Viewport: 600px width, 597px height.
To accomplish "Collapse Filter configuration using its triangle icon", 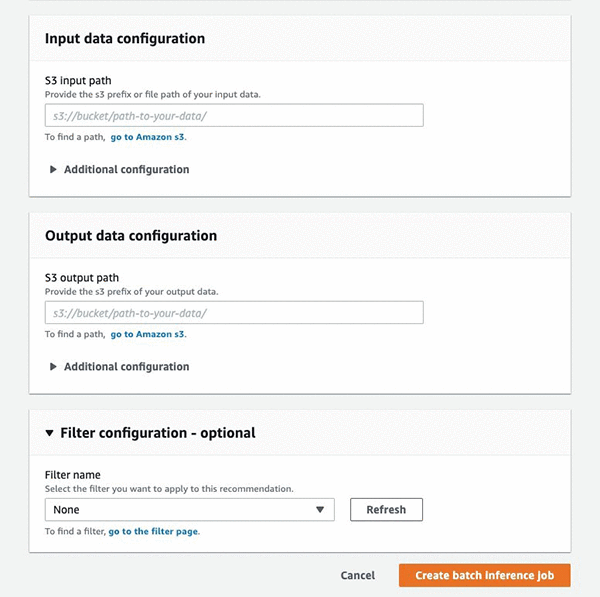I will coord(50,433).
